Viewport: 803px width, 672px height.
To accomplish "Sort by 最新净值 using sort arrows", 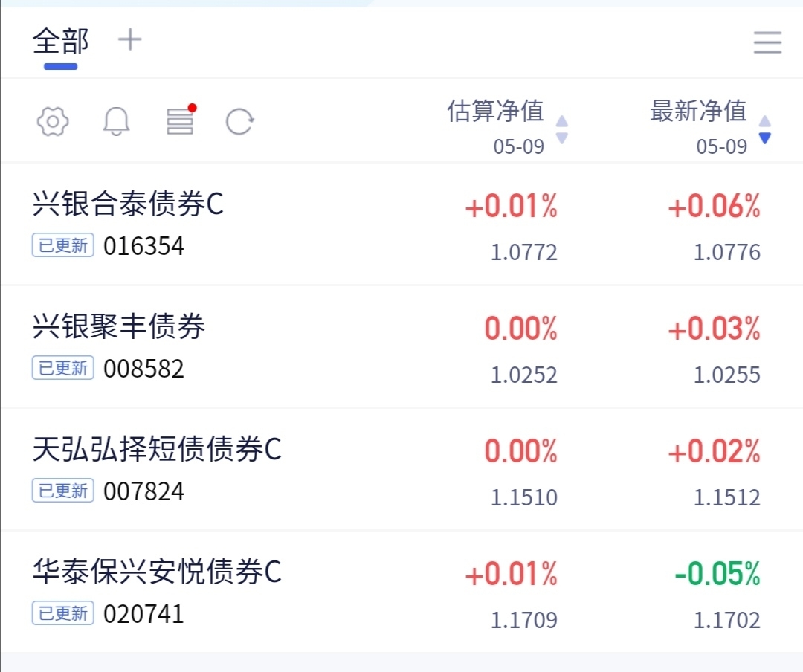I will pyautogui.click(x=764, y=129).
